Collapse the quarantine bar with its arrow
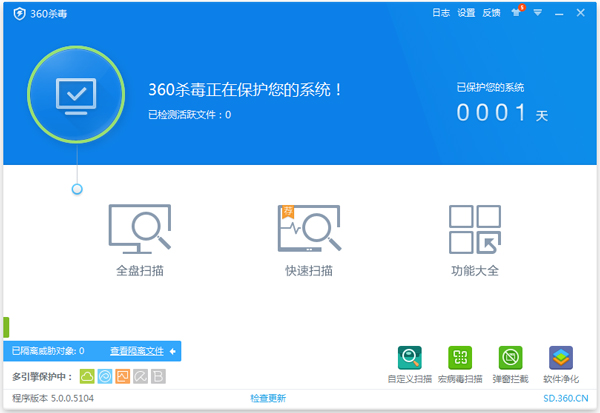Image resolution: width=600 pixels, height=413 pixels. pyautogui.click(x=173, y=351)
